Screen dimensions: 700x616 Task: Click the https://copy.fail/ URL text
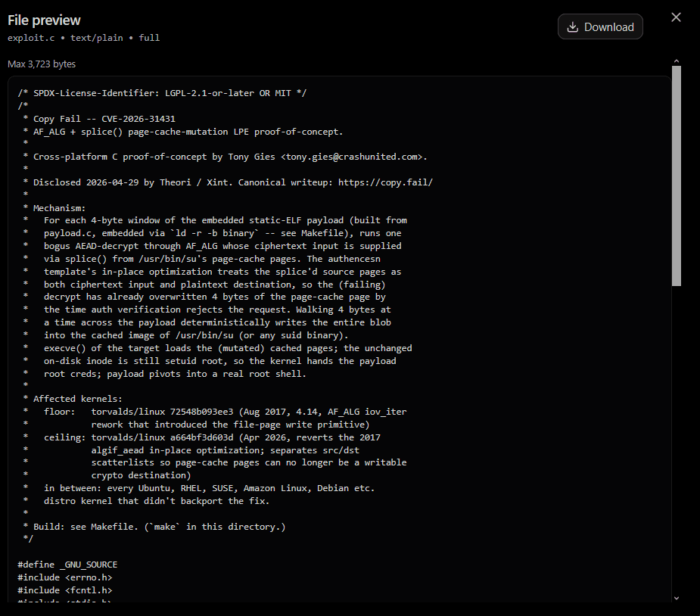385,182
